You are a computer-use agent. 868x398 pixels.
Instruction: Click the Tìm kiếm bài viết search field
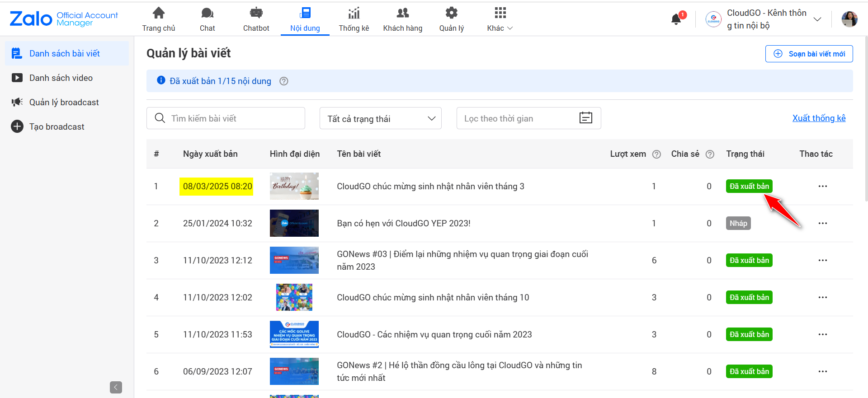[x=226, y=118]
